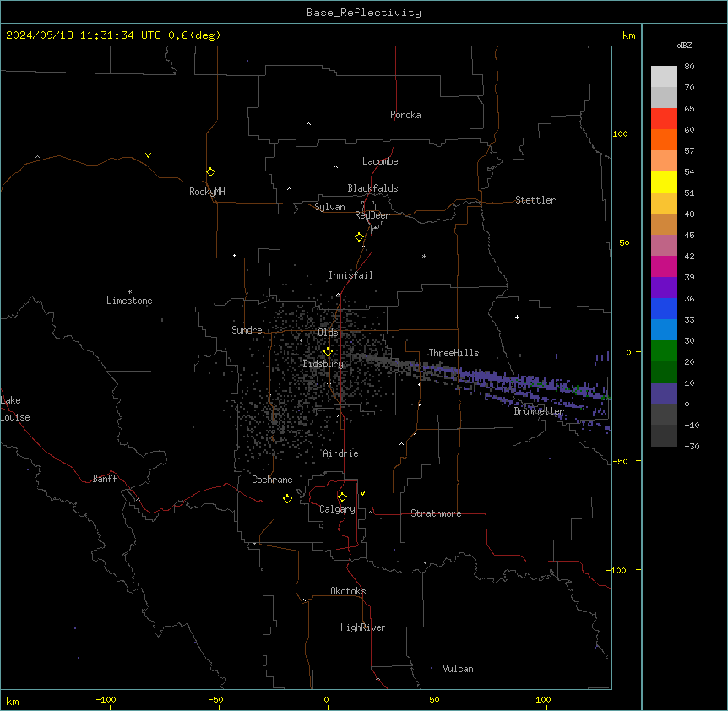Click the HighRiver label

(363, 627)
